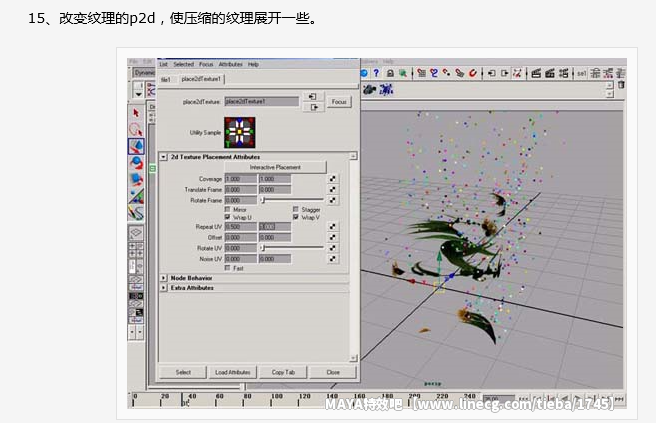
Task: Choose the Move tool in toolbox
Action: pos(136,146)
